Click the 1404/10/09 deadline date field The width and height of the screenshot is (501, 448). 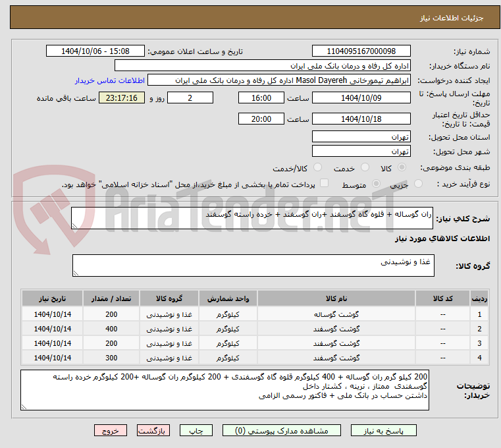(361, 98)
